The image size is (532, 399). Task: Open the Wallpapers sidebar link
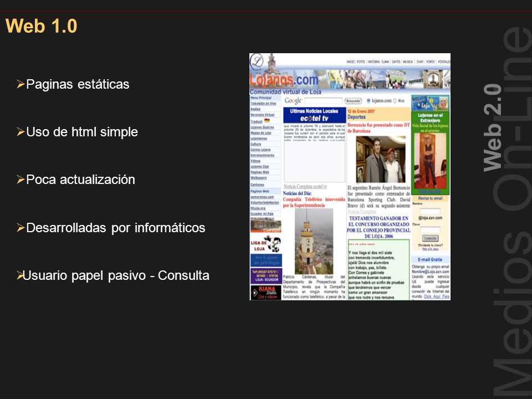pos(259,178)
